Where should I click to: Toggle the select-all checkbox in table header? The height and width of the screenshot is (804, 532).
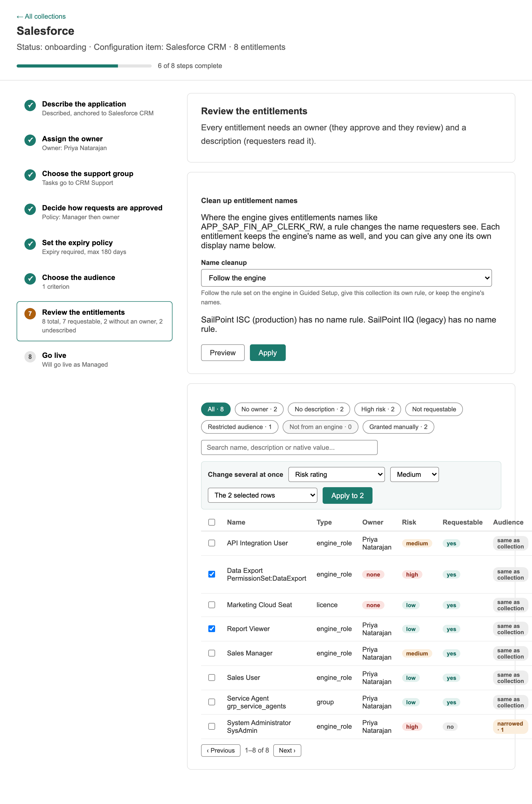click(212, 522)
